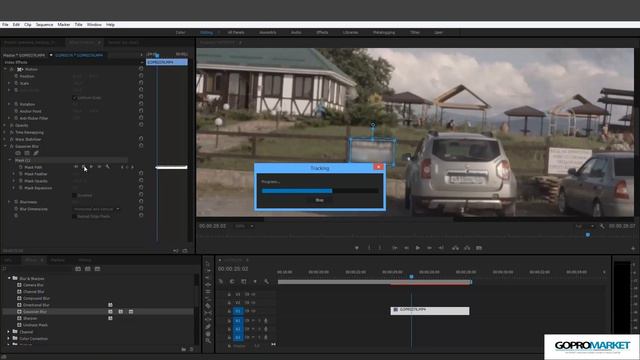Open the Edit menu
The height and width of the screenshot is (360, 640).
[x=16, y=24]
